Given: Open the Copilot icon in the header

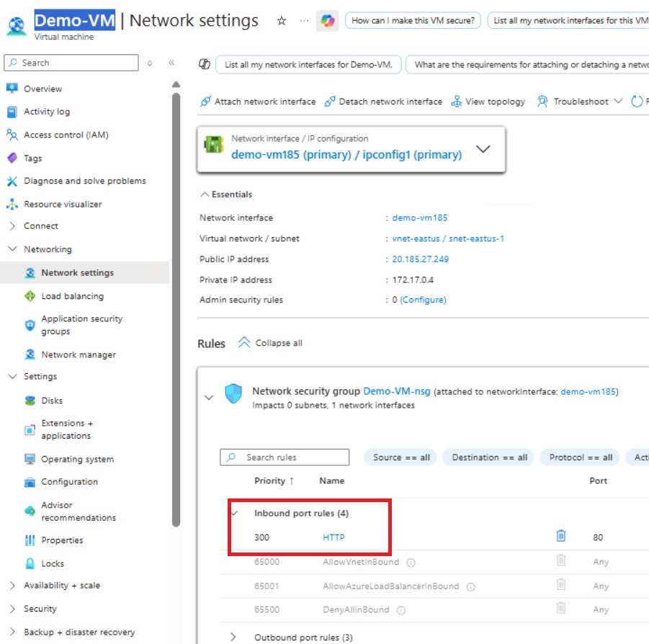Looking at the screenshot, I should 328,20.
